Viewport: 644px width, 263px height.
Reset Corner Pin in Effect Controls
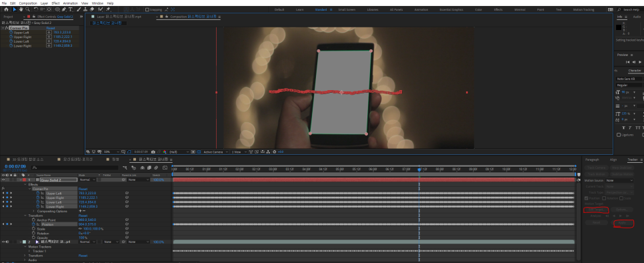[51, 28]
